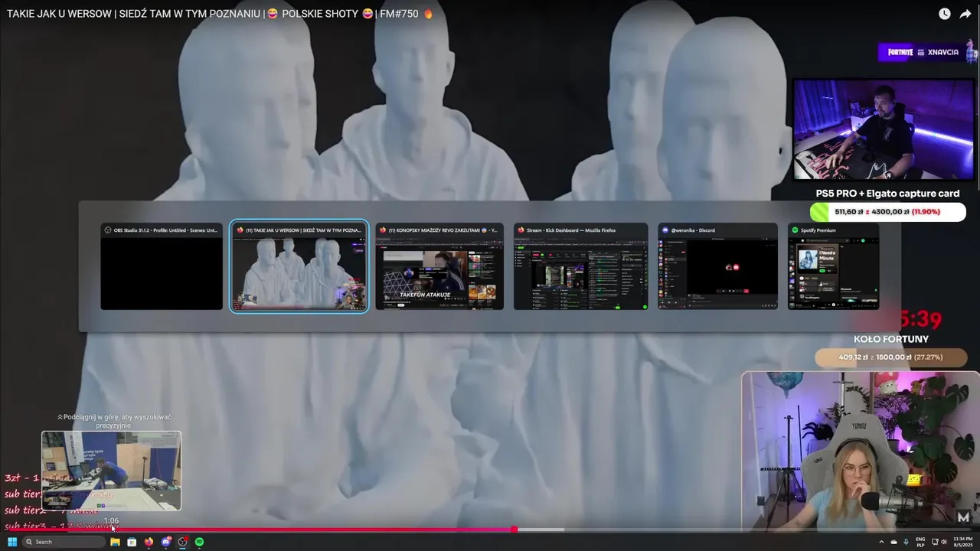The image size is (980, 551).
Task: Click the top streamer webcam overlay
Action: pos(884,129)
